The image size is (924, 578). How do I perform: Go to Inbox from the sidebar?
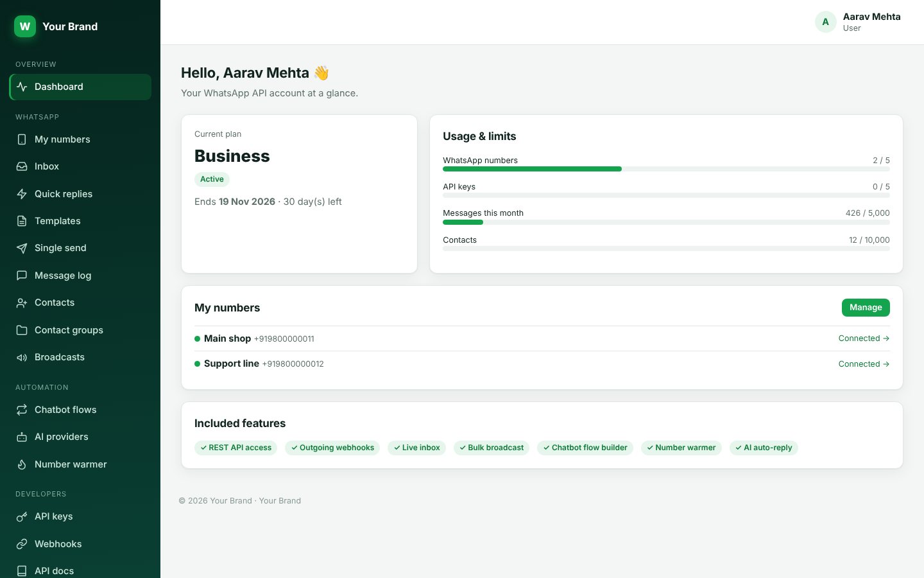coord(80,166)
